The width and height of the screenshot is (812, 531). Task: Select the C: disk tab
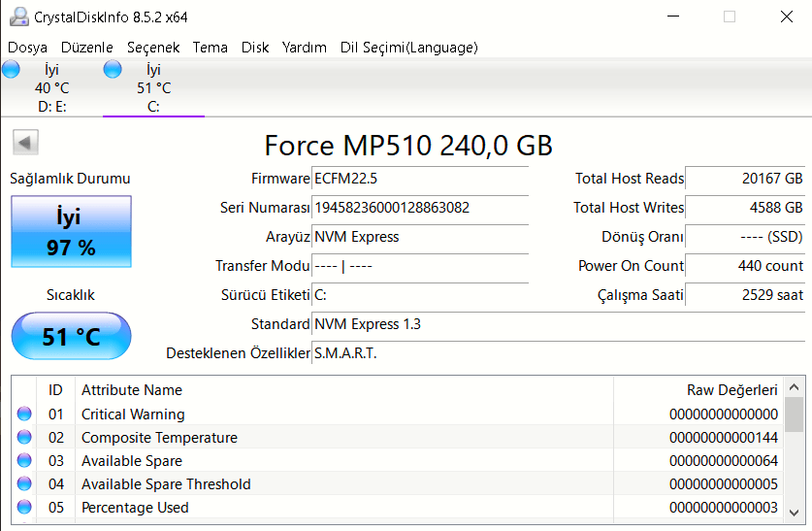point(153,88)
